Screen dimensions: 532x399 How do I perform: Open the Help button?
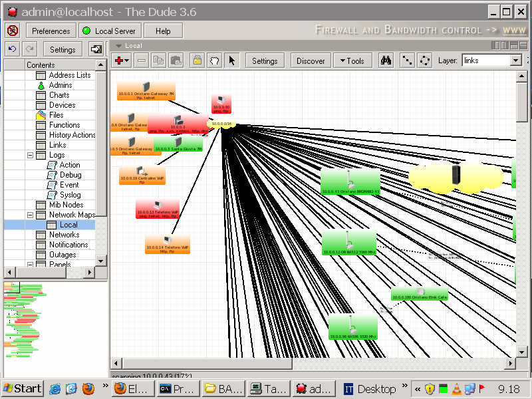[163, 31]
